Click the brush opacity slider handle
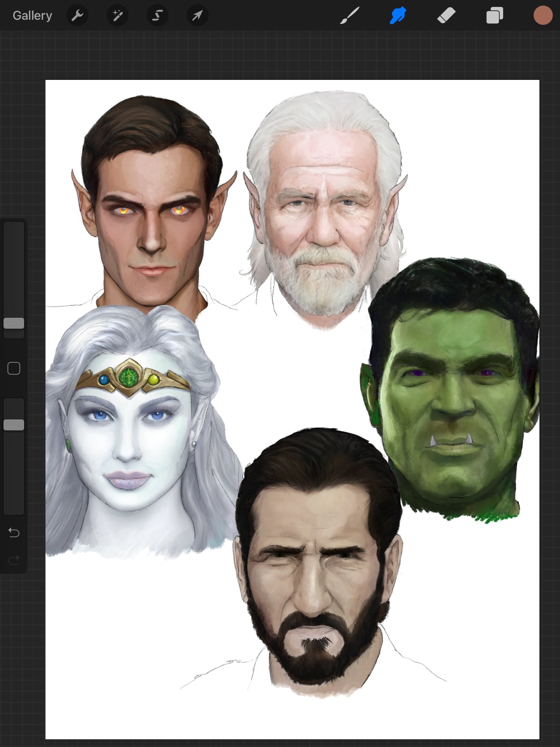Screen dimensions: 560x747 pyautogui.click(x=14, y=425)
